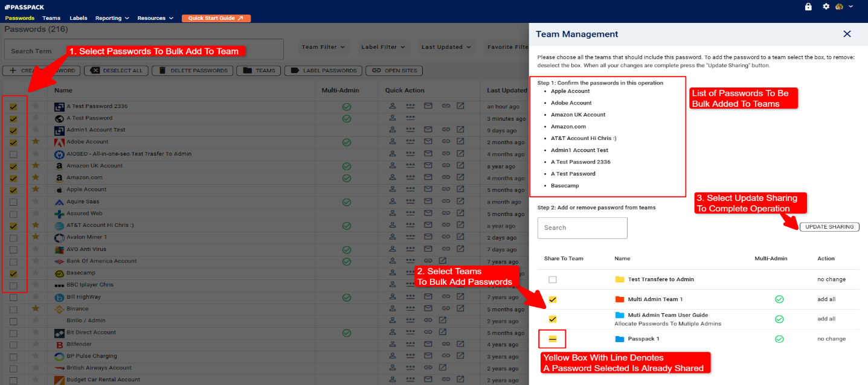The height and width of the screenshot is (385, 868).
Task: Uncheck the Multi Admin Team 1 share box
Action: point(553,299)
